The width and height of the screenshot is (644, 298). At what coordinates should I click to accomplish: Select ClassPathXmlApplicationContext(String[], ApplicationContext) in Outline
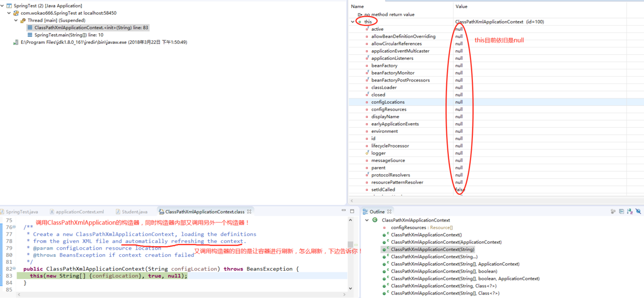(451, 264)
